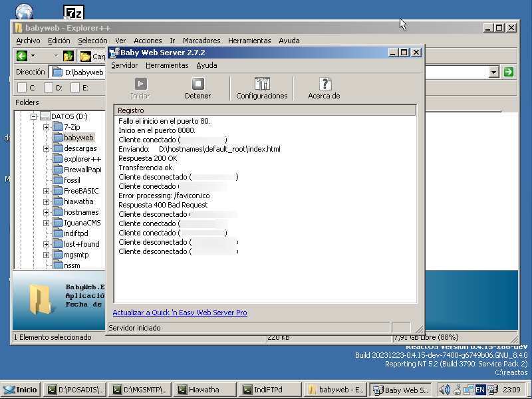
Task: Expand the IguanaCMS folder node
Action: click(x=46, y=223)
